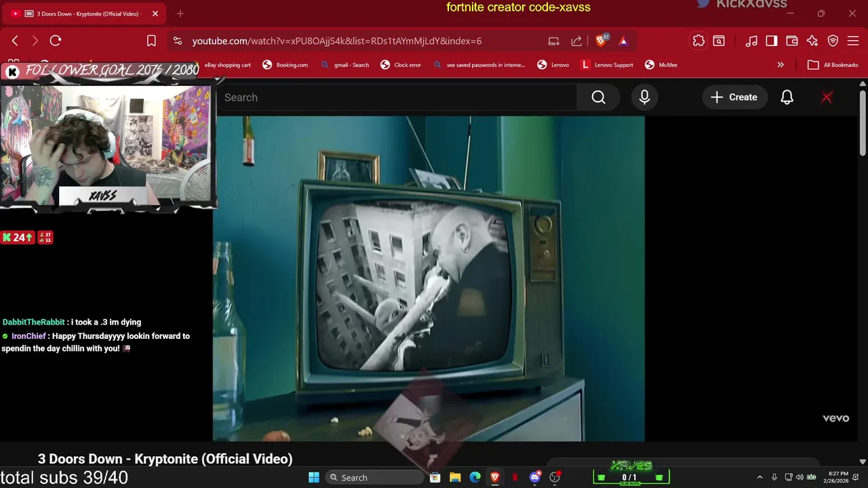868x488 pixels.
Task: Toggle the browser sidebar panel
Action: coord(772,41)
